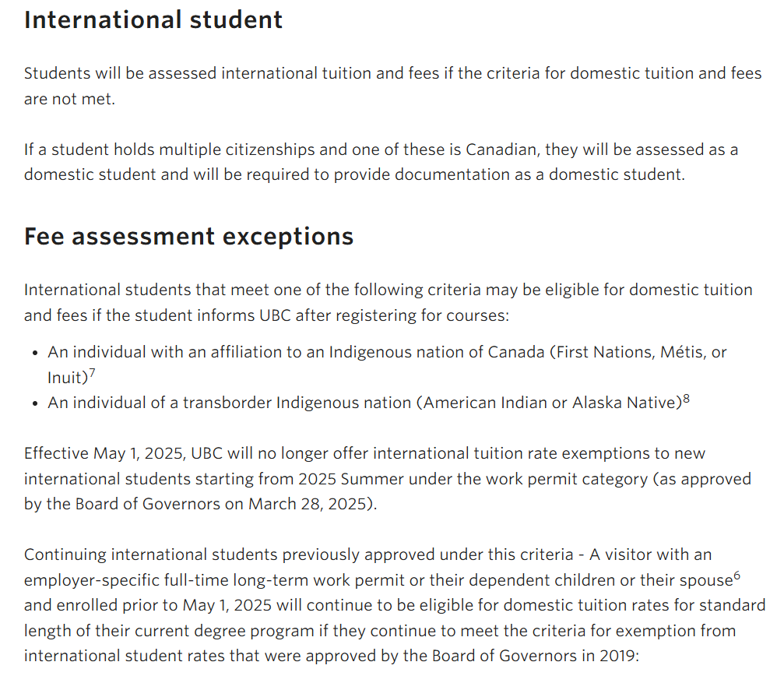784x683 pixels.
Task: Click the "International student" heading
Action: (153, 19)
